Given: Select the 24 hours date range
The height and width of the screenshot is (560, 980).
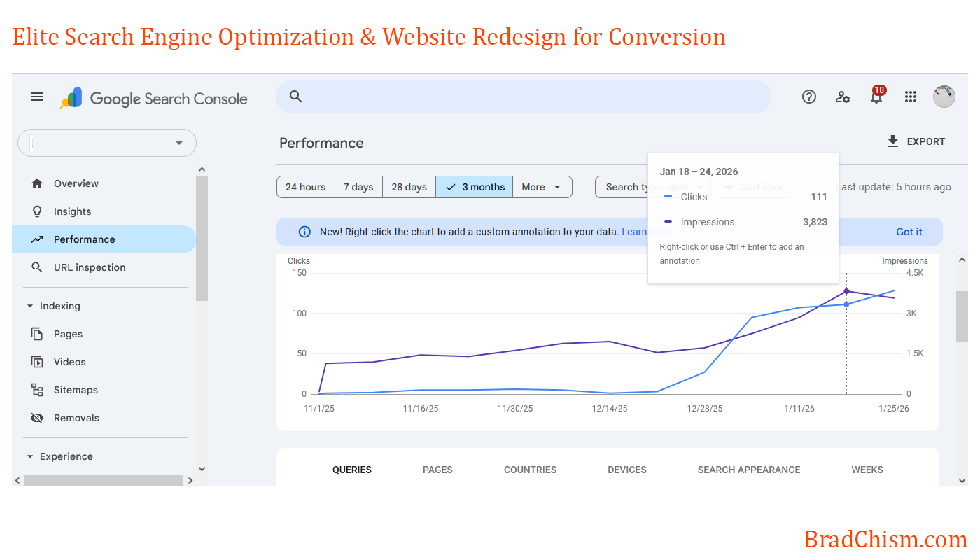Looking at the screenshot, I should click(305, 187).
